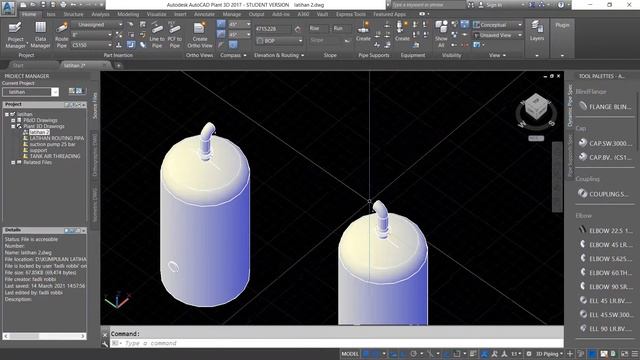Click the Details panel horizontal scrollbar
This screenshot has height=360, width=640.
point(44,336)
